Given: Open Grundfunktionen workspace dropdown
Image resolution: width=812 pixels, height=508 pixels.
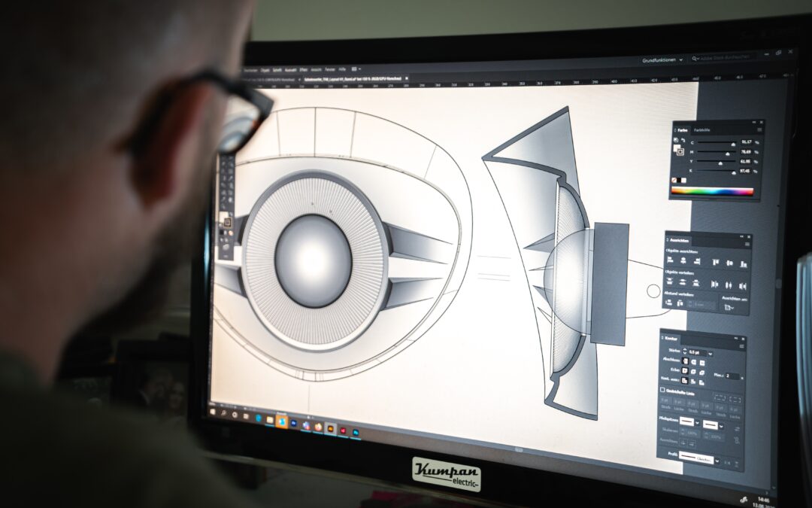Looking at the screenshot, I should click(662, 59).
